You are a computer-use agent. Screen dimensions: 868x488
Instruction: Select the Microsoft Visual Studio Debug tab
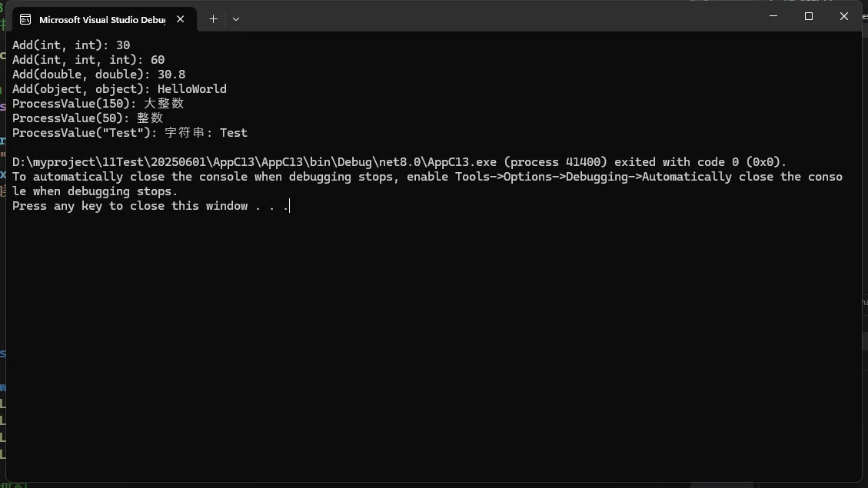pos(101,19)
